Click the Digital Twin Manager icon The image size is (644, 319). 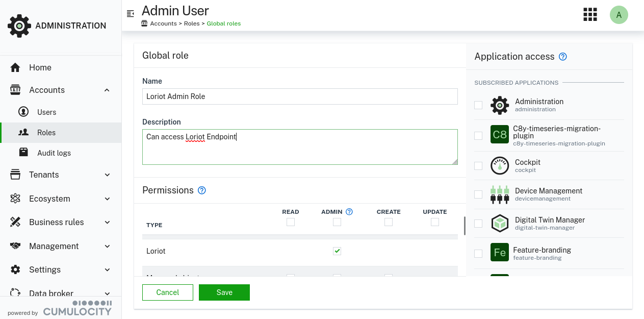point(500,224)
